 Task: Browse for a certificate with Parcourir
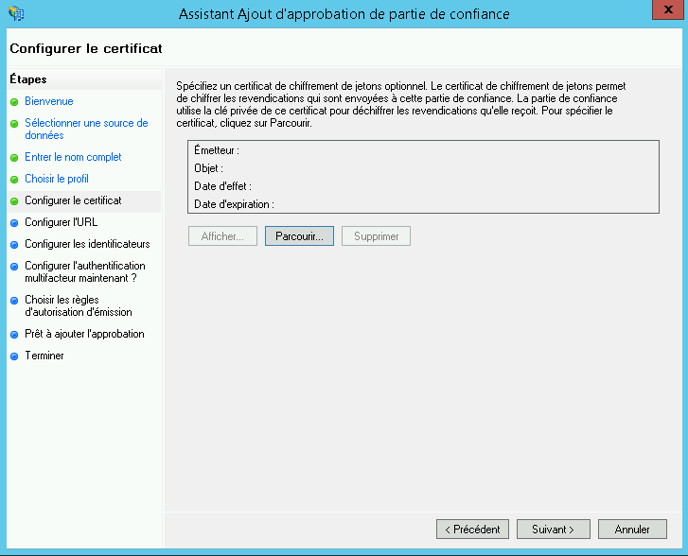point(299,236)
